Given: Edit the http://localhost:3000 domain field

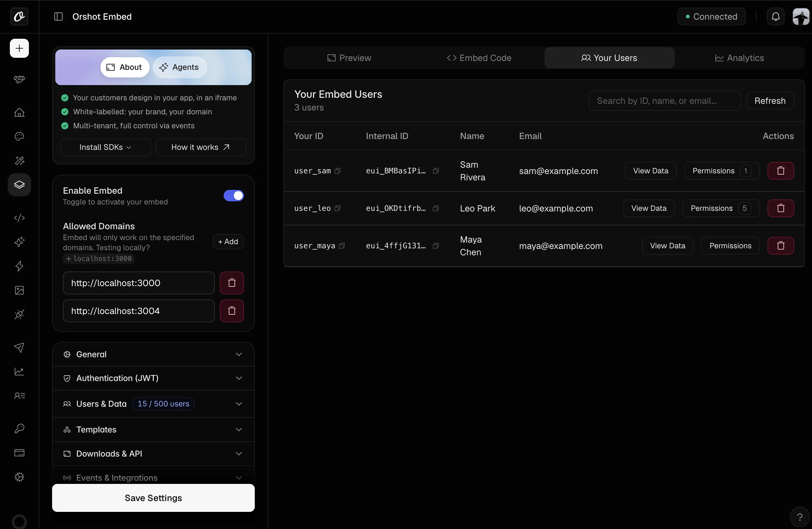Looking at the screenshot, I should point(139,283).
